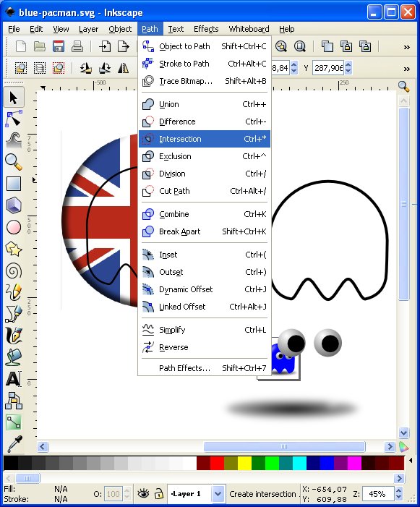420x507 pixels.
Task: Activate the Star polygon tool
Action: (x=14, y=249)
